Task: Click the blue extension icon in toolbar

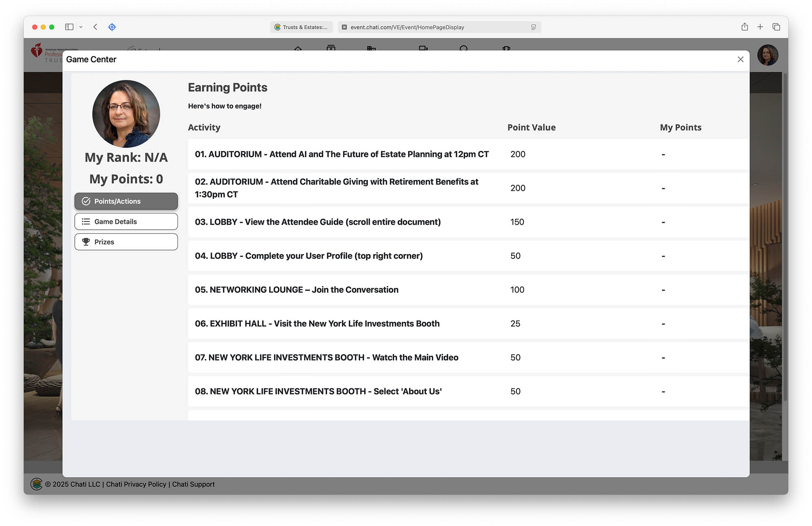Action: click(x=112, y=27)
